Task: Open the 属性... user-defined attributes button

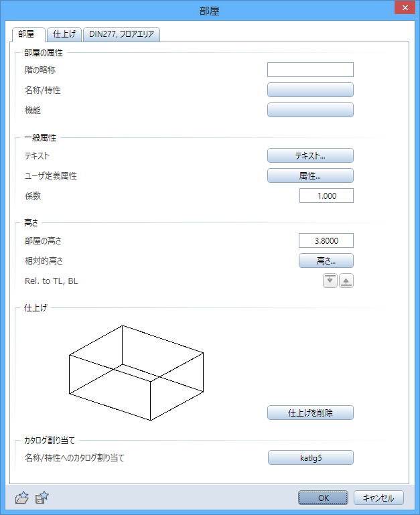Action: click(x=310, y=175)
